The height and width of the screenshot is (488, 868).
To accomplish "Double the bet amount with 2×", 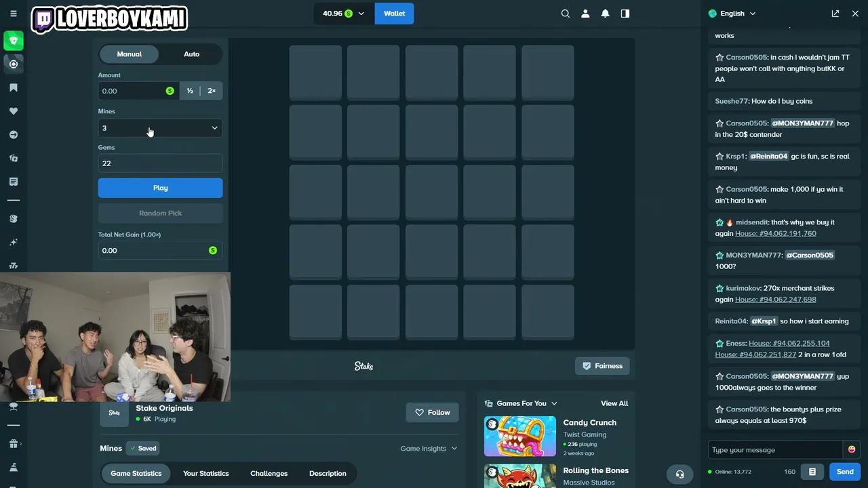I will (x=212, y=91).
